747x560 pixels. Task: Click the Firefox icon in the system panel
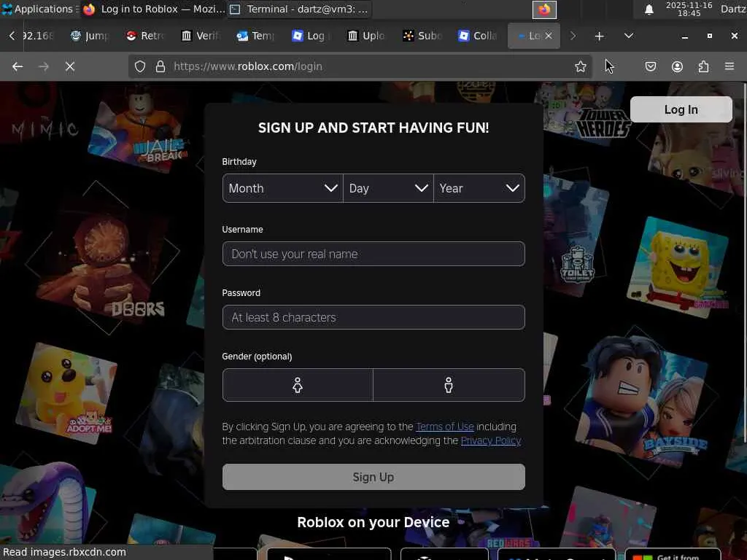pyautogui.click(x=544, y=9)
